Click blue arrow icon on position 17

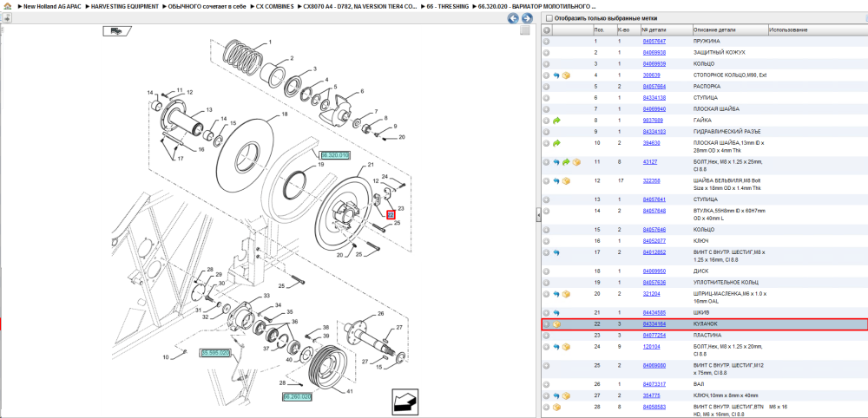[557, 252]
